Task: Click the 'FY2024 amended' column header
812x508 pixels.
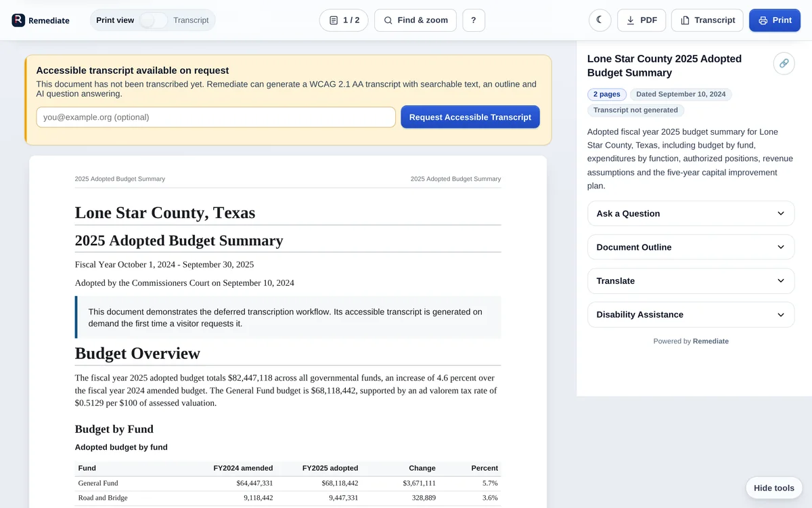Action: tap(243, 468)
